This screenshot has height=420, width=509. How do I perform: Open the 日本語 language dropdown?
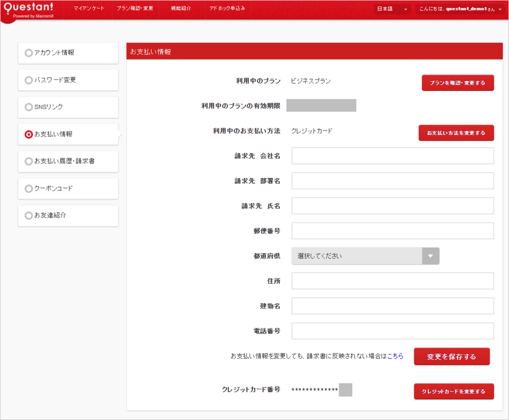392,9
